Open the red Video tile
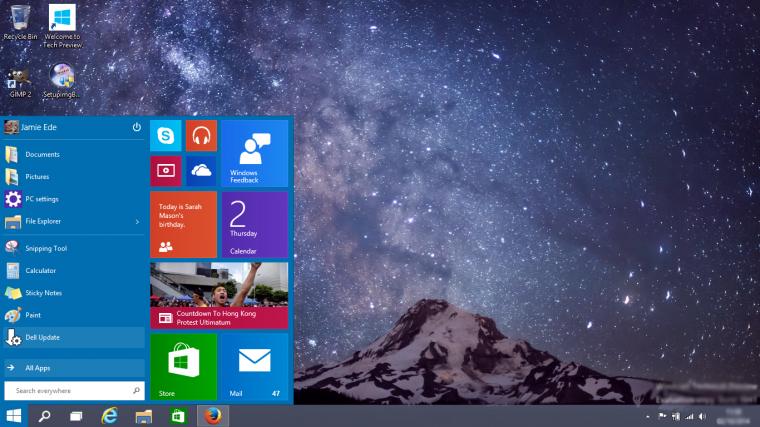 [x=166, y=171]
